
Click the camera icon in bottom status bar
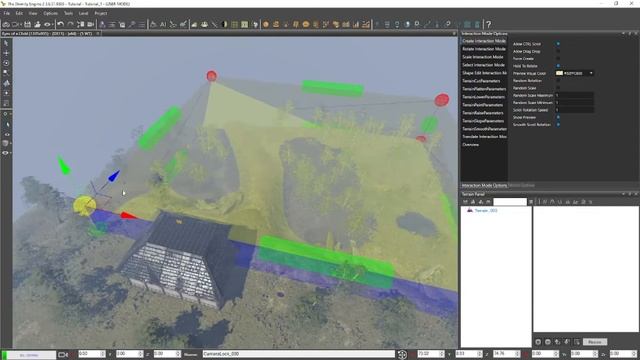(x=63, y=354)
